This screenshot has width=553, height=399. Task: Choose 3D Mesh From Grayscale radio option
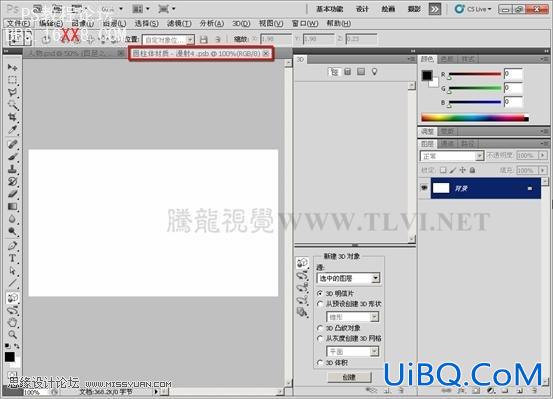click(320, 338)
